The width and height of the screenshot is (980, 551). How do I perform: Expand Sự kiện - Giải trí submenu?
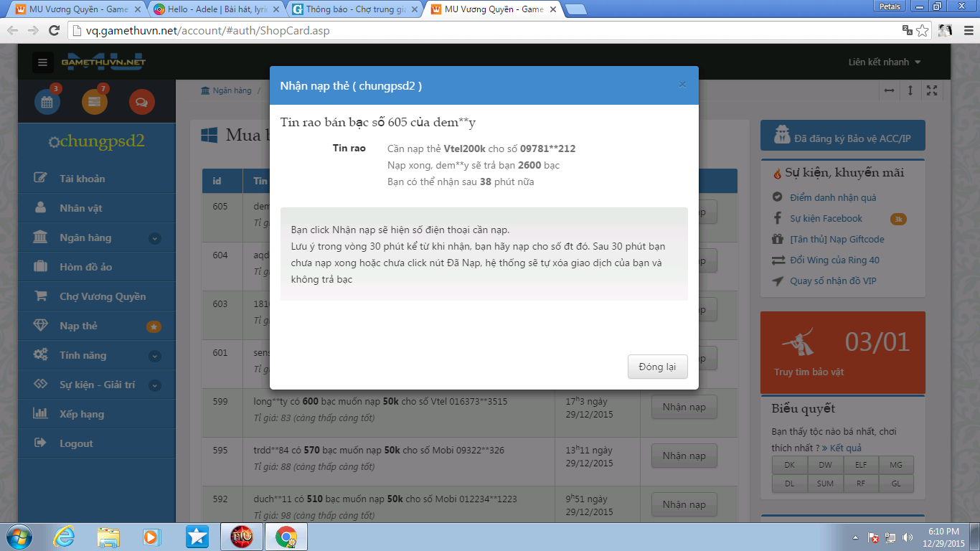point(154,385)
